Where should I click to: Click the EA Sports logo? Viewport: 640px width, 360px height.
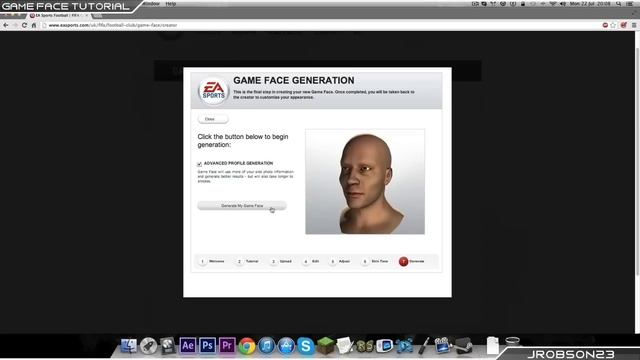[x=213, y=91]
